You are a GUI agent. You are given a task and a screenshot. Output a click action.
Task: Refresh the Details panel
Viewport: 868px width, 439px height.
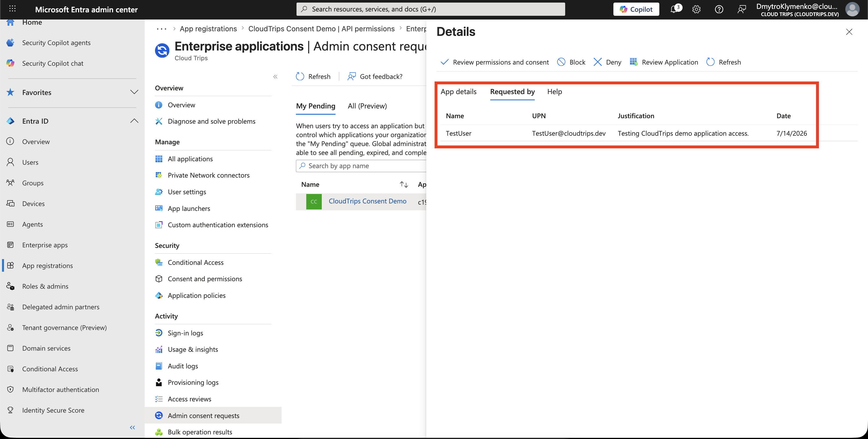click(723, 62)
